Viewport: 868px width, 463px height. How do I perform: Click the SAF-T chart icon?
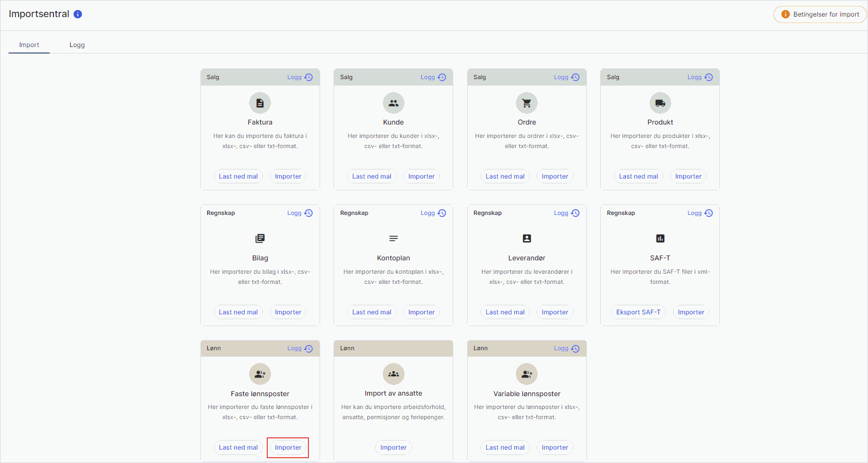pos(660,238)
